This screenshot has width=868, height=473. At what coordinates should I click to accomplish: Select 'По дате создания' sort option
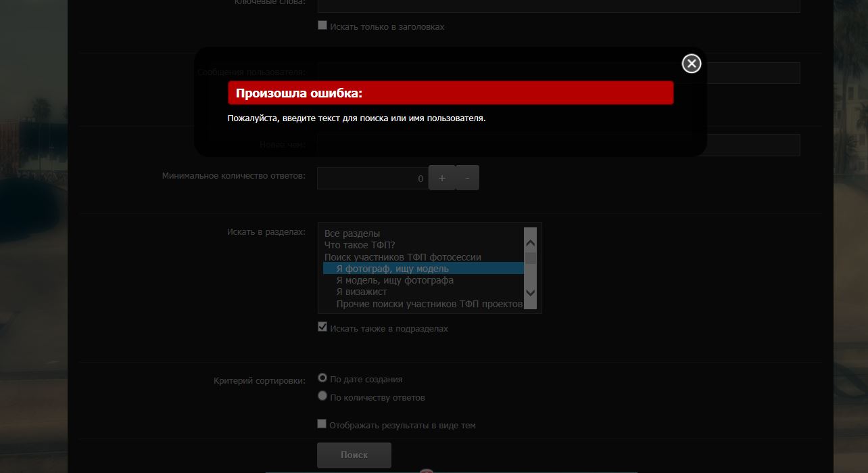[322, 378]
